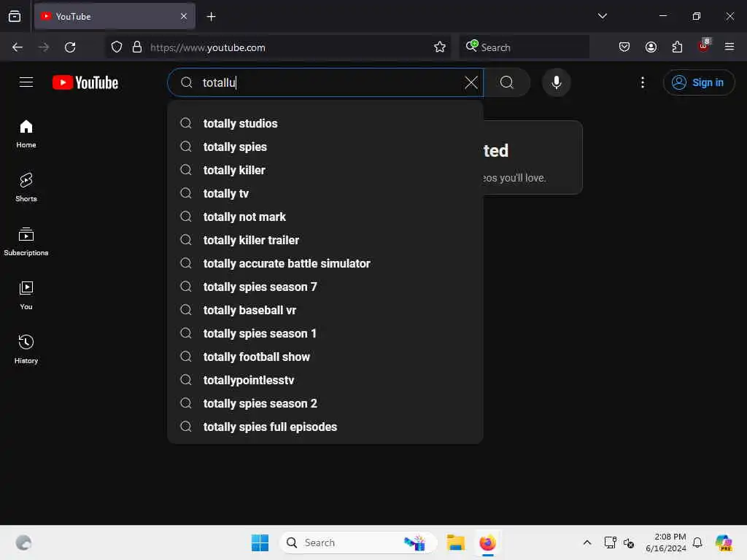Select suggestion "totally killer trailer"

[x=325, y=240]
